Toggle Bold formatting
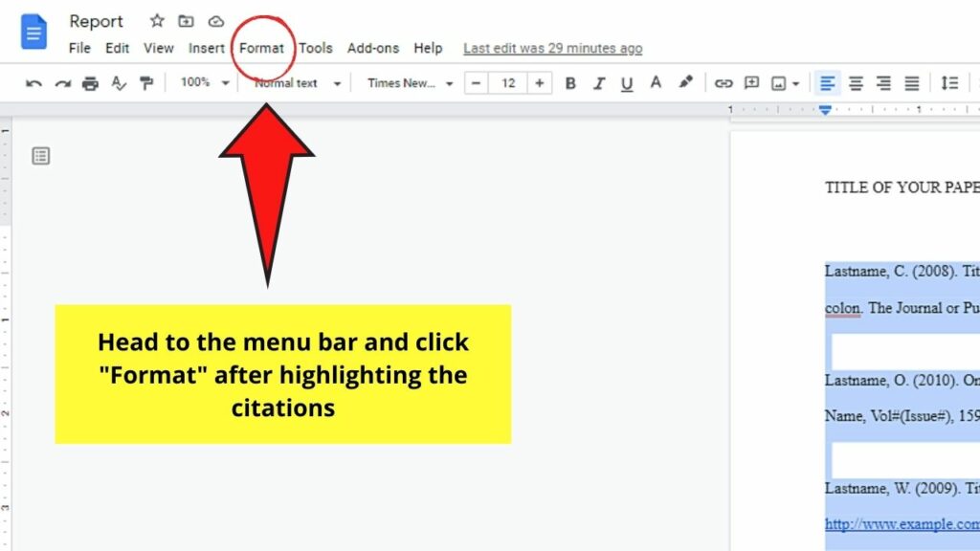This screenshot has height=551, width=980. (x=570, y=83)
